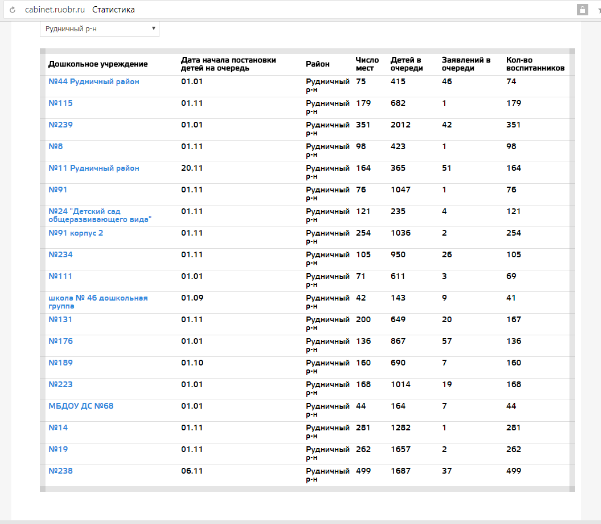Select queue value 1014 in №223 row
This screenshot has width=601, height=524.
(401, 384)
